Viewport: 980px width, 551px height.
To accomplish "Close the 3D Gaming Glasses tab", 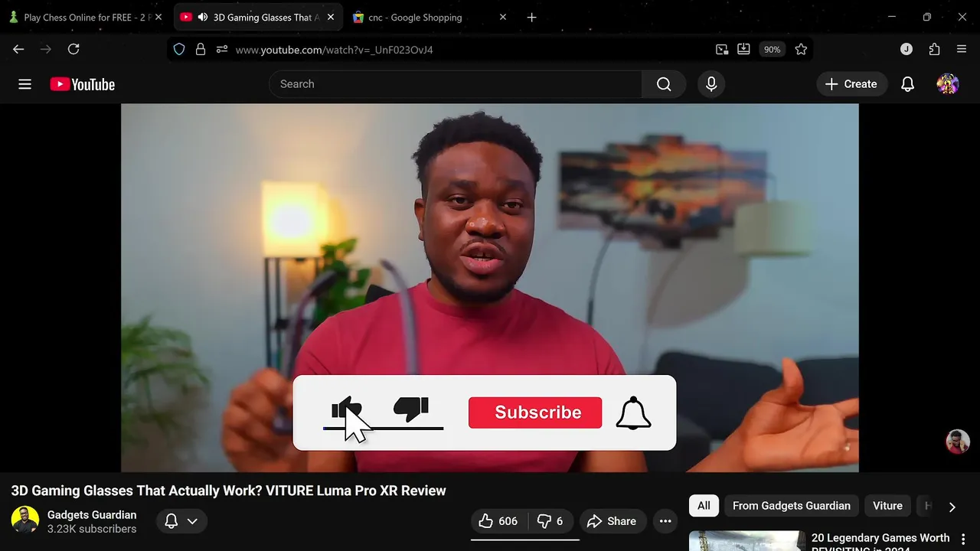I will pyautogui.click(x=331, y=17).
